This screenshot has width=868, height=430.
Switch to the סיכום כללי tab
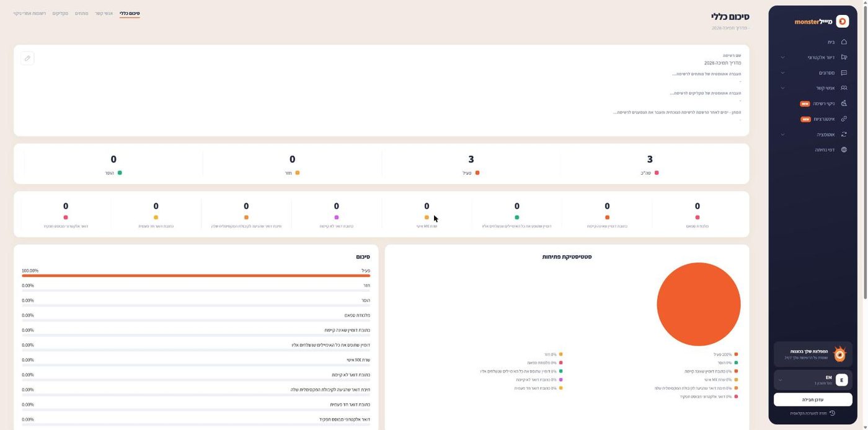click(x=130, y=14)
